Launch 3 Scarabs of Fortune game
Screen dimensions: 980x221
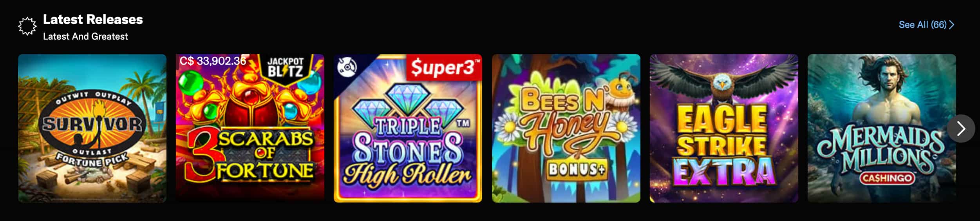pyautogui.click(x=250, y=128)
